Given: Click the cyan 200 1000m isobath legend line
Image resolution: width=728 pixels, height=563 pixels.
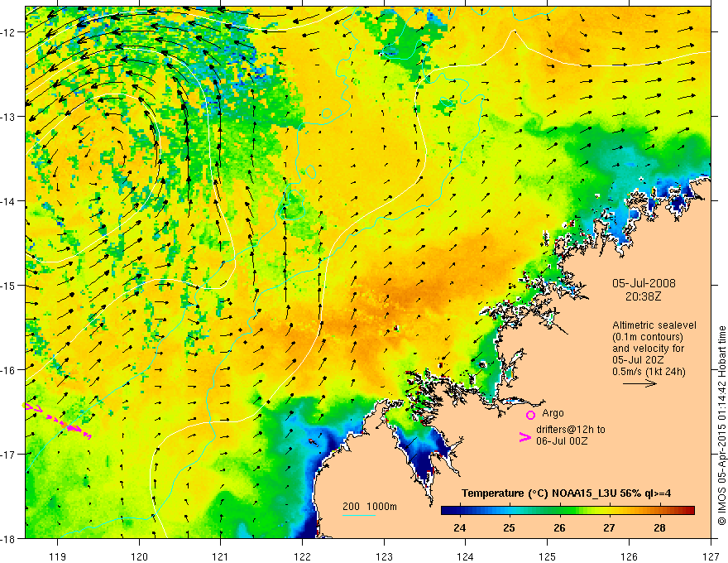Looking at the screenshot, I should 358,515.
